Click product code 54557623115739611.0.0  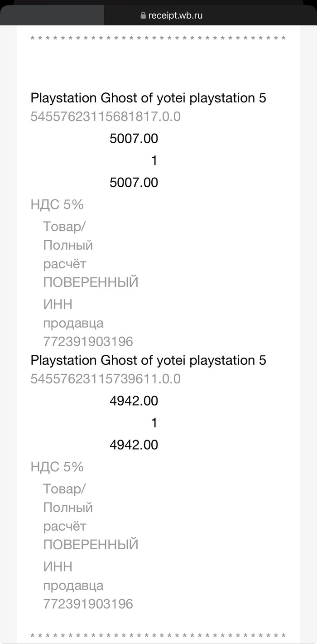click(x=106, y=379)
